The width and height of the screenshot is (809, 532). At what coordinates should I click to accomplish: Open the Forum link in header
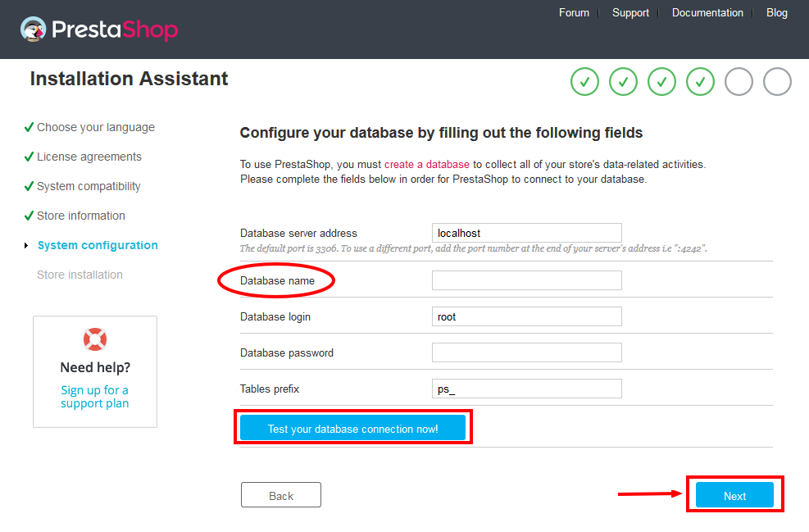(x=574, y=12)
